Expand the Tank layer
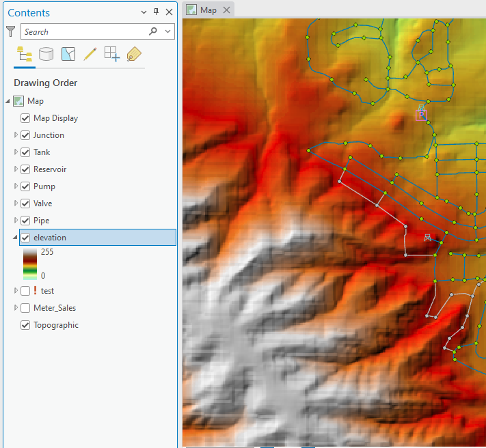Screen dimensions: 486x448 tap(16, 152)
